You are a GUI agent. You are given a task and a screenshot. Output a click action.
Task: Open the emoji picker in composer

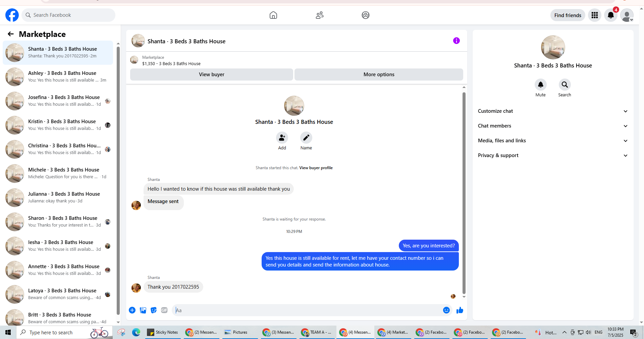pyautogui.click(x=446, y=310)
